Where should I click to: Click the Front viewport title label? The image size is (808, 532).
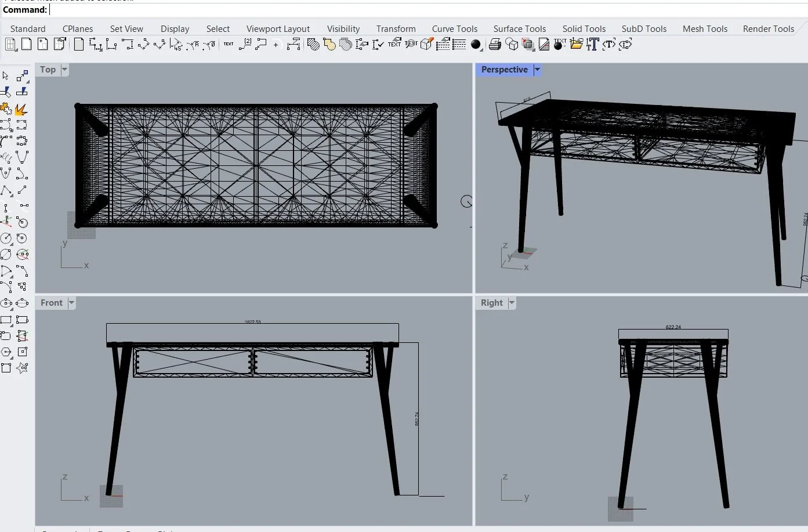coord(52,303)
